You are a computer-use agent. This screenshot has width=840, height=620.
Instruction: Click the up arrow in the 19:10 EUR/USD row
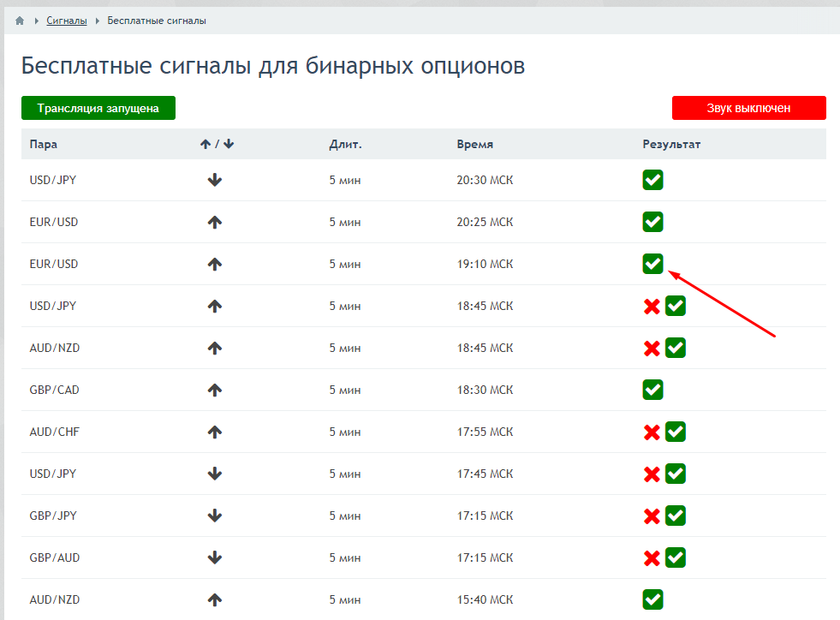(215, 264)
